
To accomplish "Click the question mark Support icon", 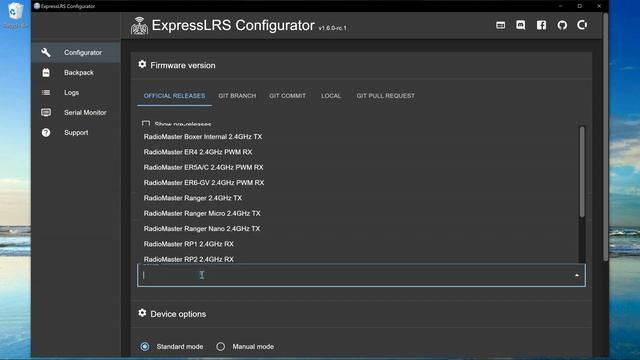I will tap(46, 133).
